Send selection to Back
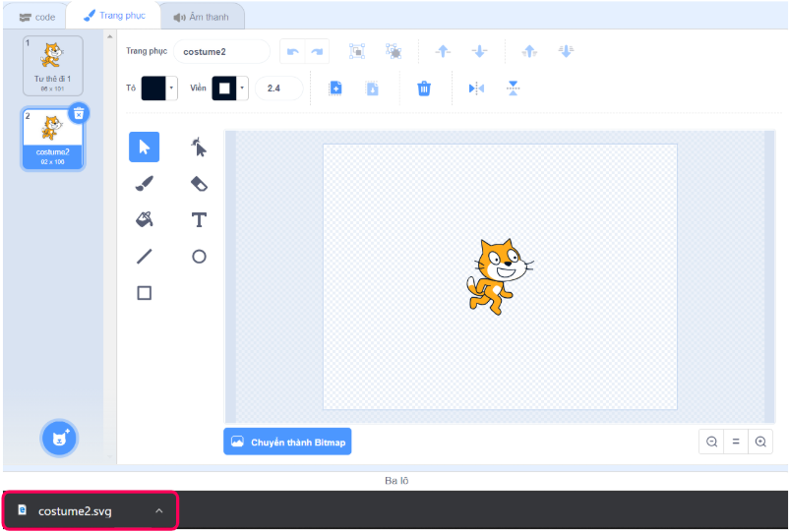The width and height of the screenshot is (789, 532). (566, 51)
